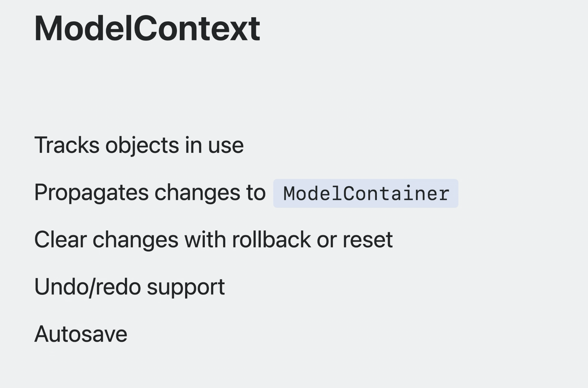Click 'in use' in the first bullet
This screenshot has width=588, height=388.
pos(214,146)
